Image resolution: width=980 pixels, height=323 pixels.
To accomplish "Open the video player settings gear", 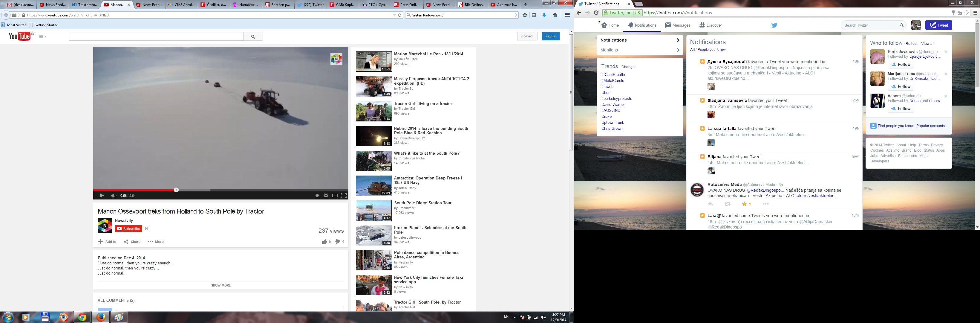I will (x=326, y=195).
